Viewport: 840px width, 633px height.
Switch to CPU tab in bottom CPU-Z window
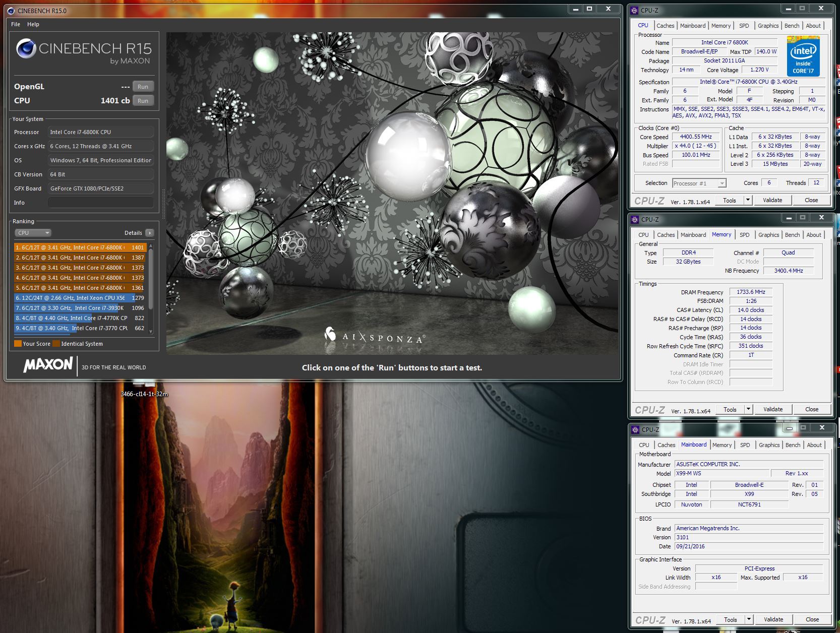click(644, 445)
